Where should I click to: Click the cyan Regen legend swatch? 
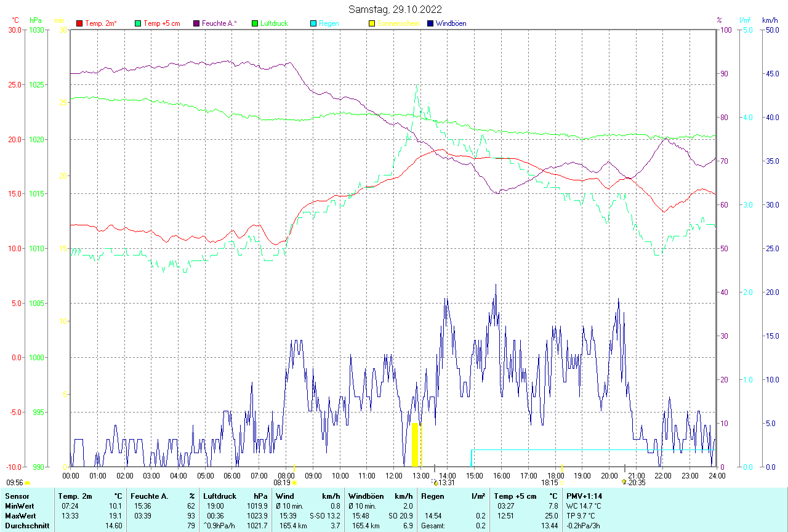click(313, 23)
